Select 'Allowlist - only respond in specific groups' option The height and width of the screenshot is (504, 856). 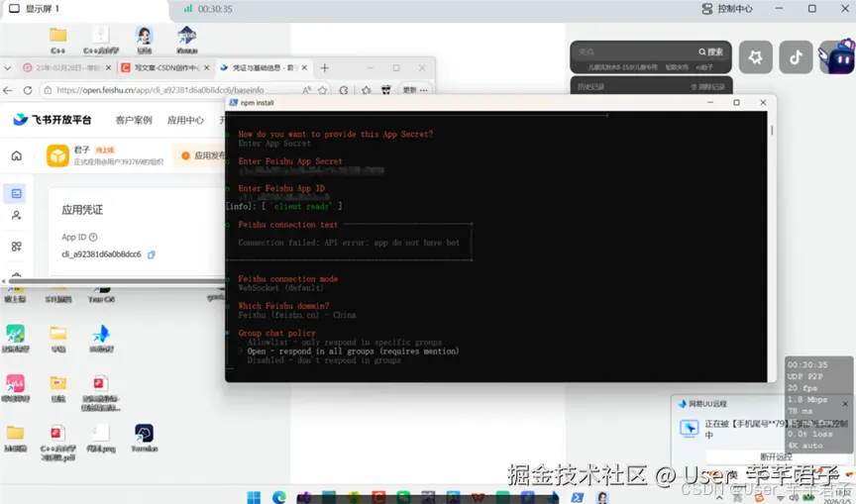344,342
